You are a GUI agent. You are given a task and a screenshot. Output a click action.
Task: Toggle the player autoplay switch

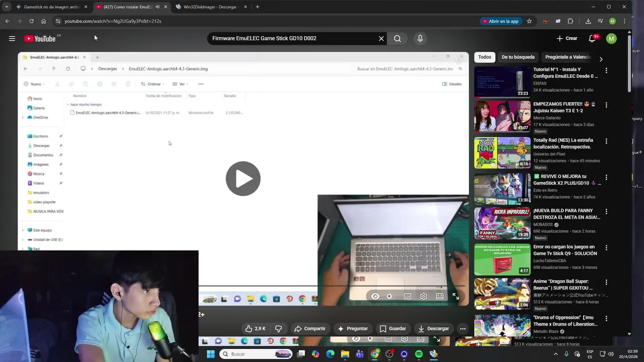pyautogui.click(x=389, y=297)
